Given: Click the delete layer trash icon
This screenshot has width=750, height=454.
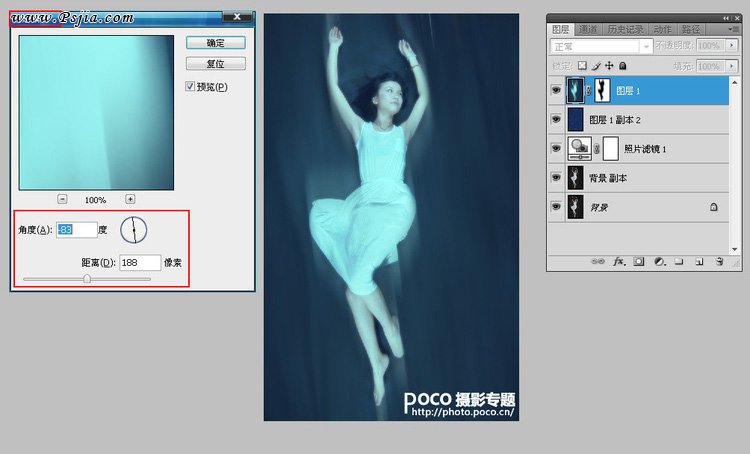Looking at the screenshot, I should coord(720,262).
